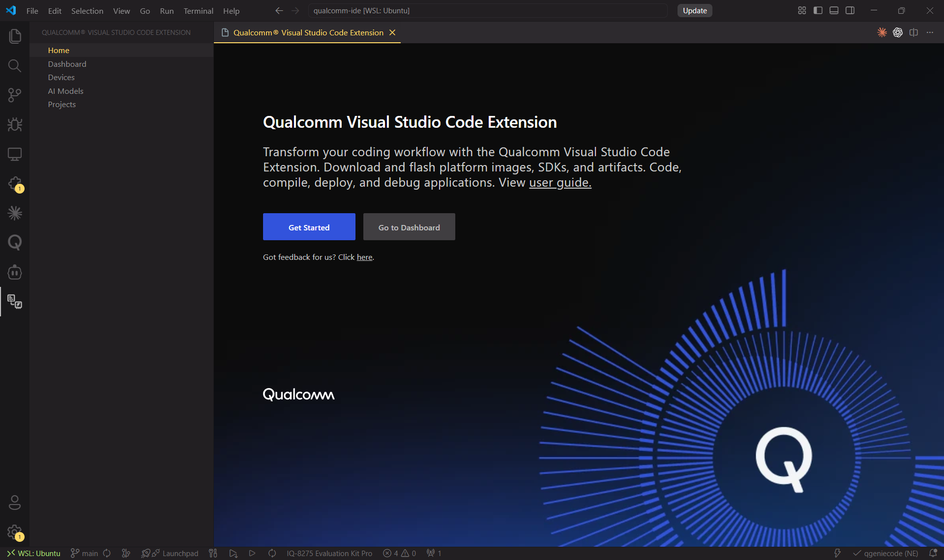Click the Synchronize Changes icon beside main

pos(107,553)
